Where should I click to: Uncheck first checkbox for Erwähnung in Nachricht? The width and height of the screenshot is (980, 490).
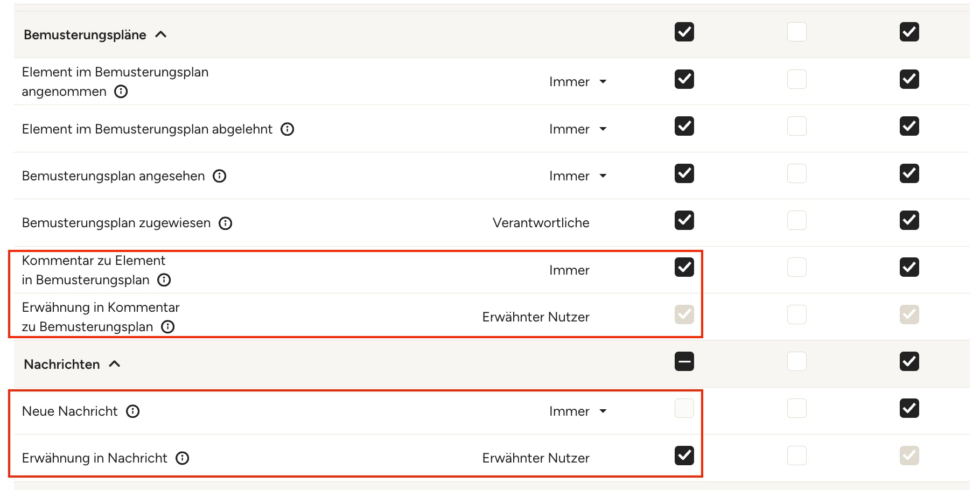(x=684, y=456)
